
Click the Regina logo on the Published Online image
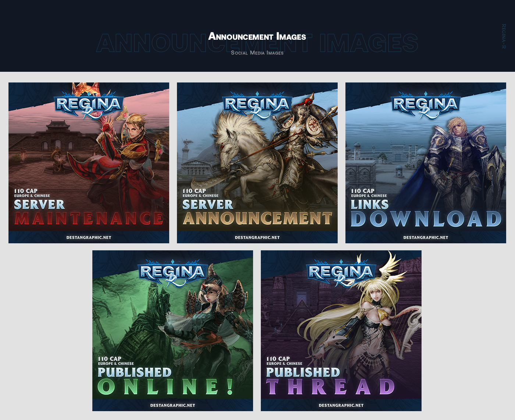[x=172, y=273]
